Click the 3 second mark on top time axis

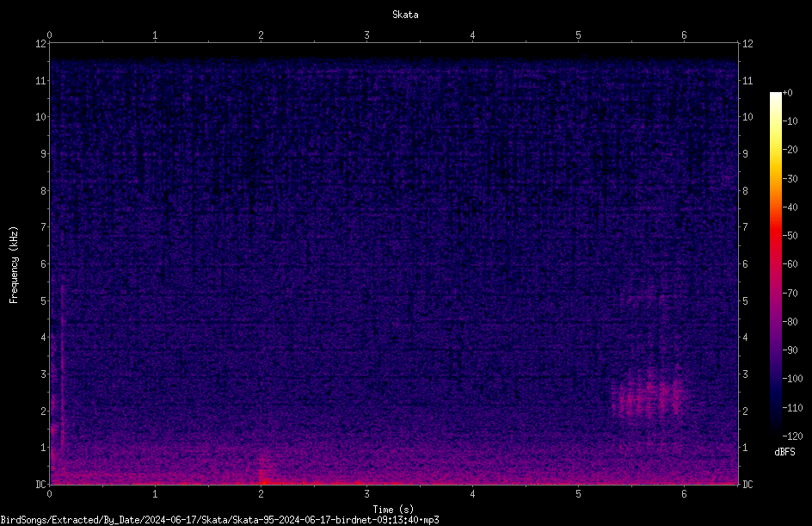[366, 35]
